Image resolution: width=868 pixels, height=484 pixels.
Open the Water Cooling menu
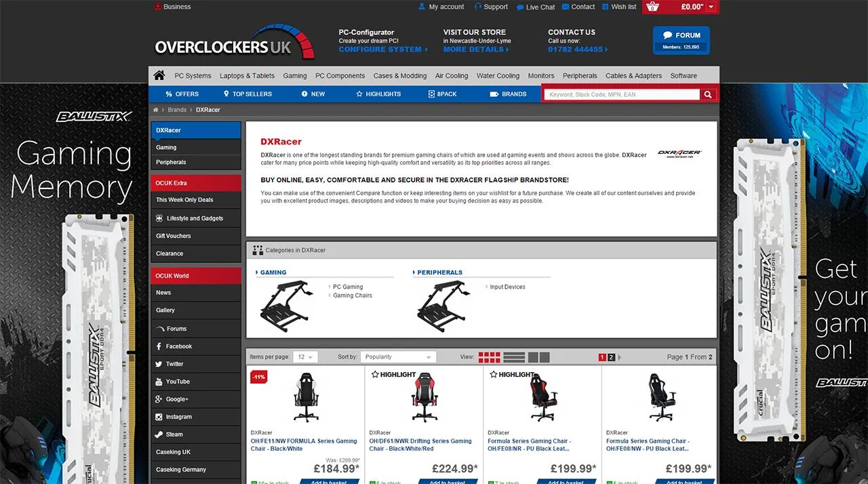point(498,76)
